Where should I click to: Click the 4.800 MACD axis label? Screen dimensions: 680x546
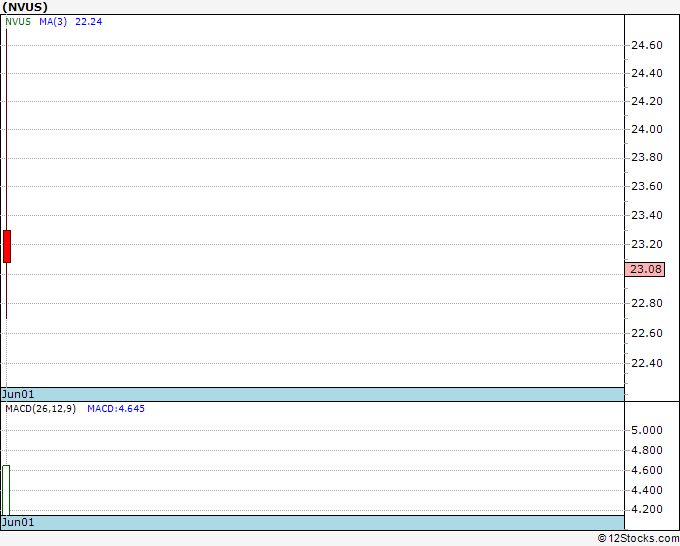tap(647, 450)
